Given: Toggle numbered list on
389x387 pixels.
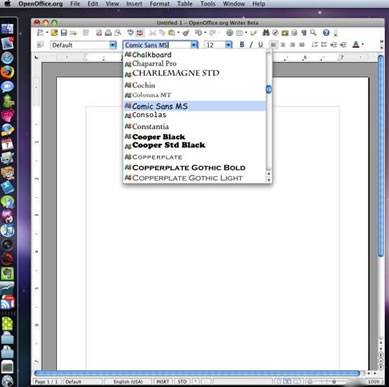Looking at the screenshot, I should click(x=314, y=45).
